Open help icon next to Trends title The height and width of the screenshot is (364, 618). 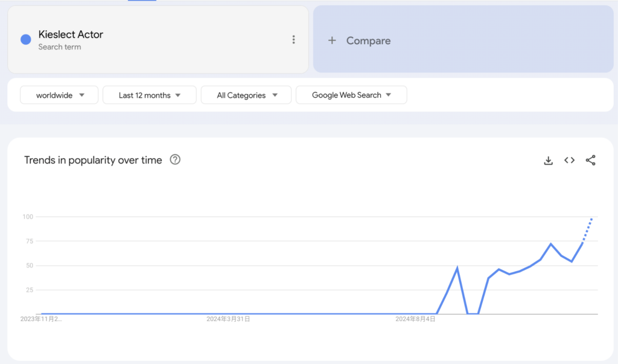coord(175,160)
